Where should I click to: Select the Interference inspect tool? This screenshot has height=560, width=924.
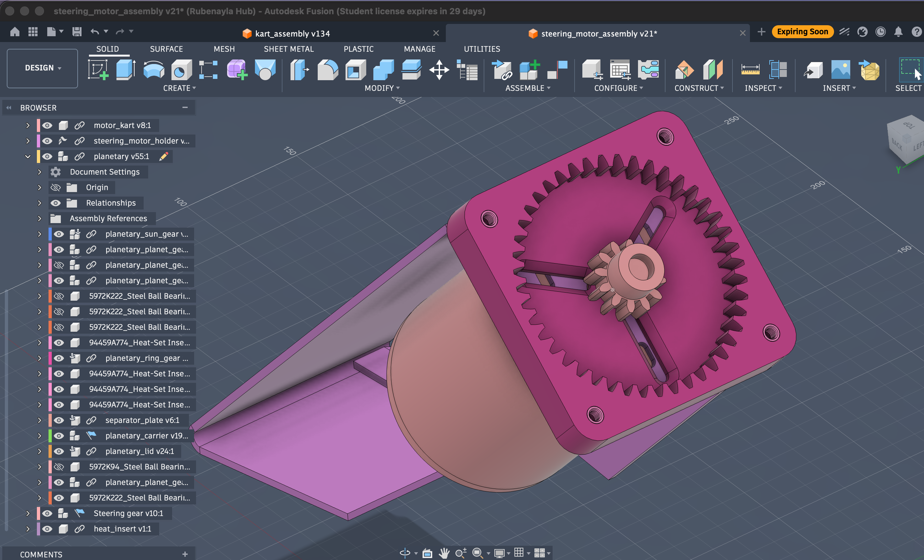pyautogui.click(x=778, y=70)
